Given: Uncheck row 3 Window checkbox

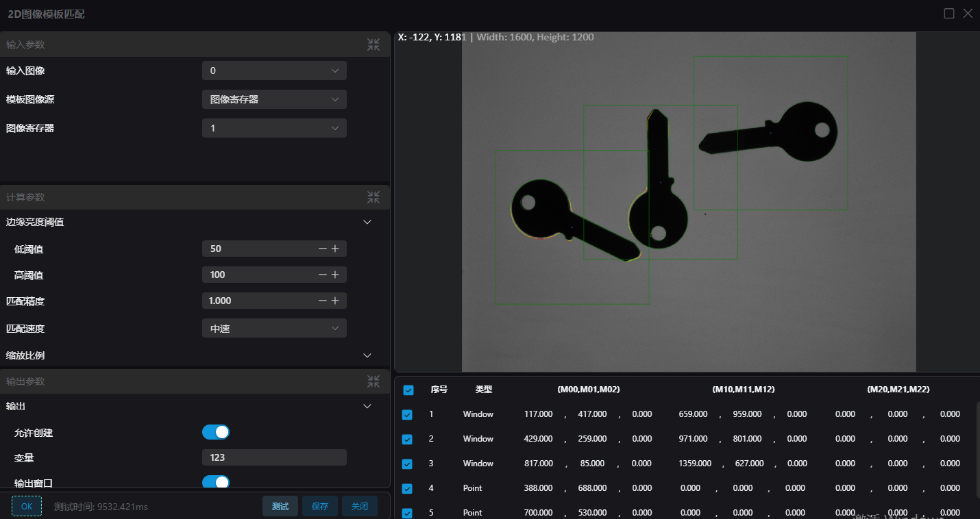Looking at the screenshot, I should click(407, 464).
